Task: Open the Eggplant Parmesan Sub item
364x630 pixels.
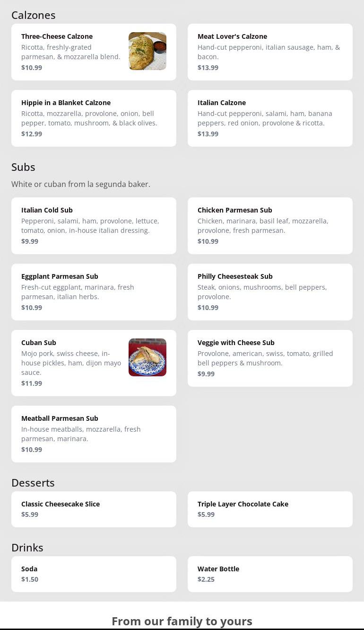Action: tap(94, 292)
